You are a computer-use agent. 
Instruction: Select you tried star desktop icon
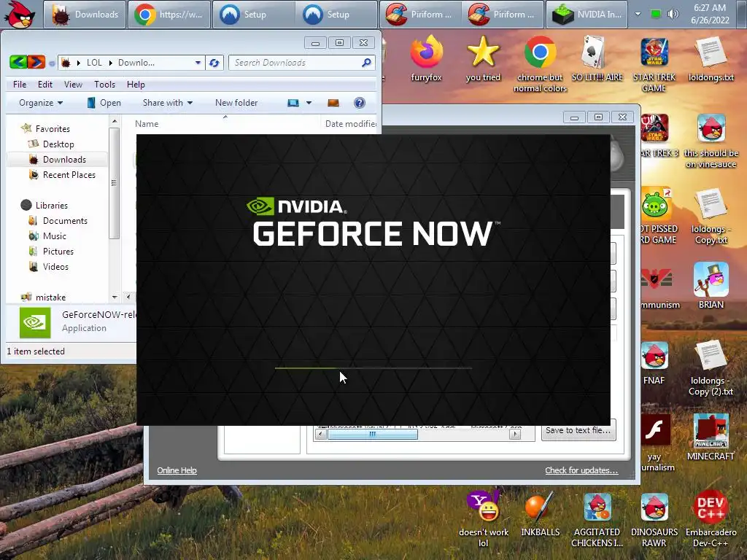(483, 59)
